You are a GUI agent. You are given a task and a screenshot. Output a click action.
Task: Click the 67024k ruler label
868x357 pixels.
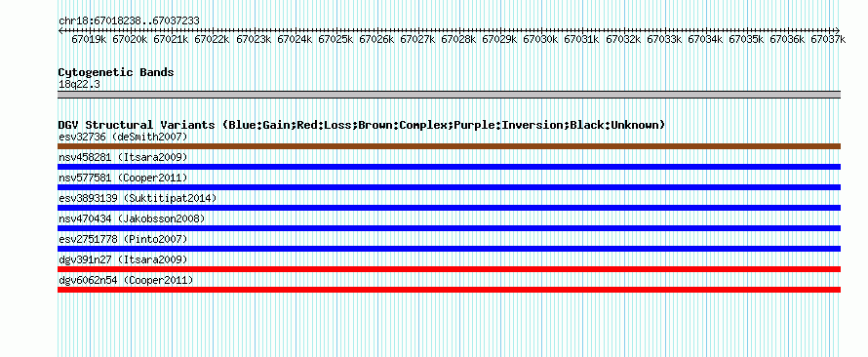(x=295, y=39)
